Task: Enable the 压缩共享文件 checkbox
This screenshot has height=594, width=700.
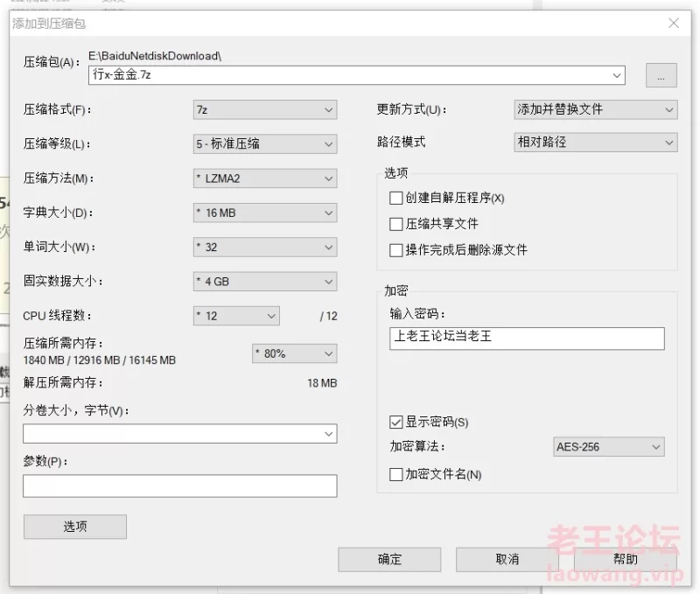Action: pos(396,224)
